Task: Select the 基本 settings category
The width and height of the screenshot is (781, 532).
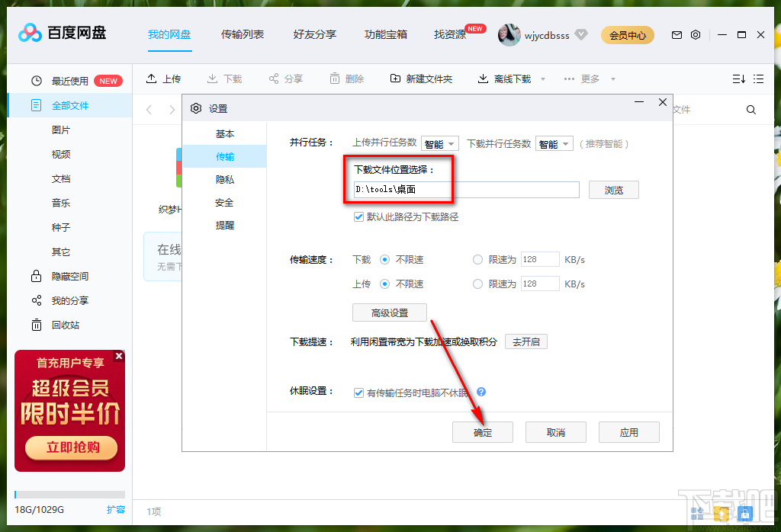Action: tap(225, 133)
